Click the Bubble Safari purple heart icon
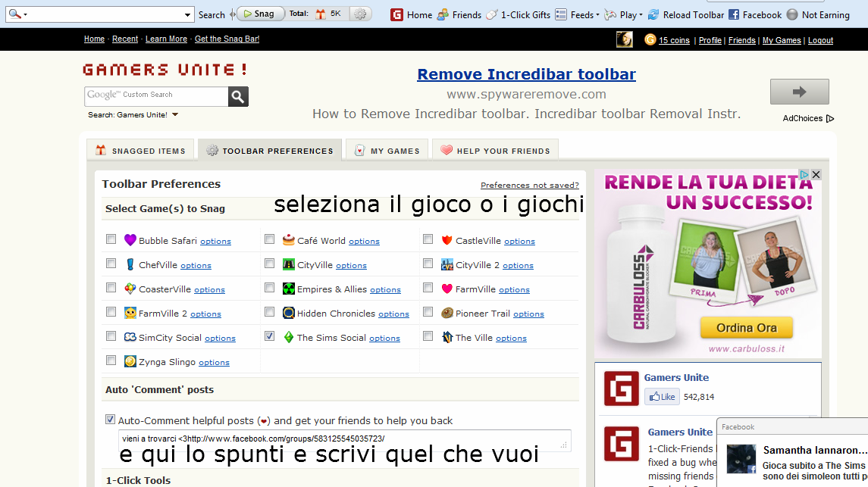 (130, 240)
